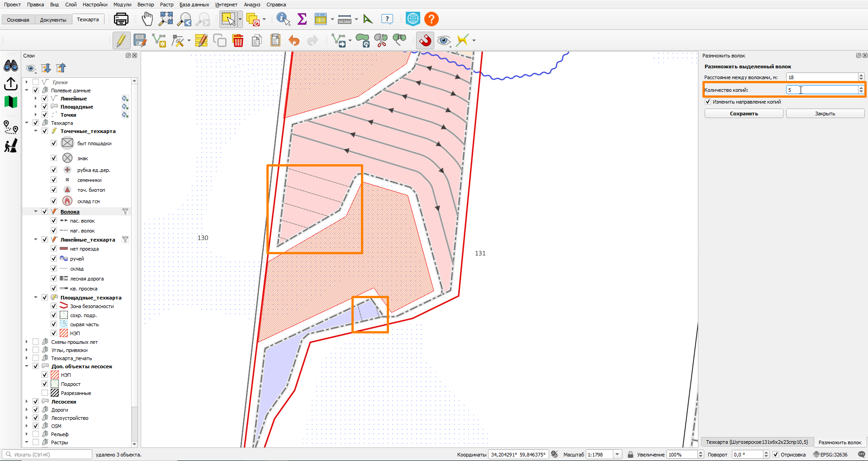Enable the Разрезанные layer checkbox
Image resolution: width=868 pixels, height=461 pixels.
45,393
